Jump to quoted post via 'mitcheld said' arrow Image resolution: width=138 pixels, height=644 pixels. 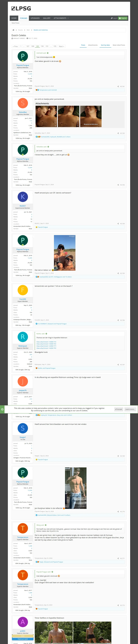point(48,53)
